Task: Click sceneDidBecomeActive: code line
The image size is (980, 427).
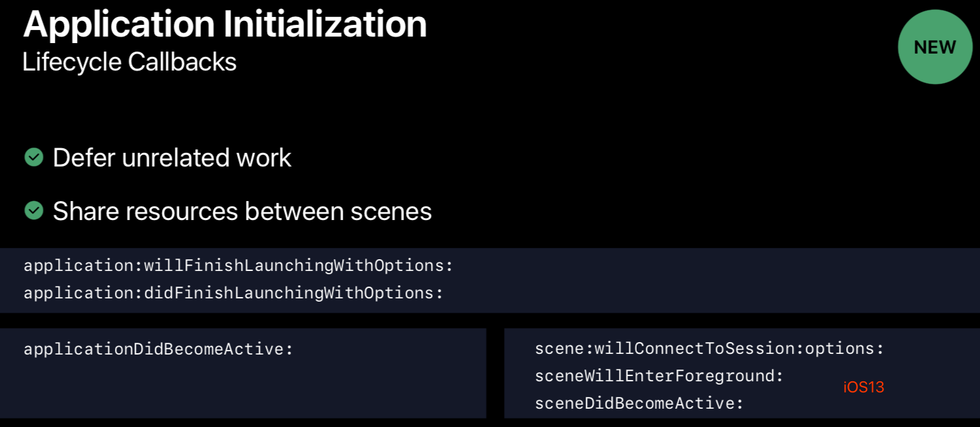Action: 639,403
